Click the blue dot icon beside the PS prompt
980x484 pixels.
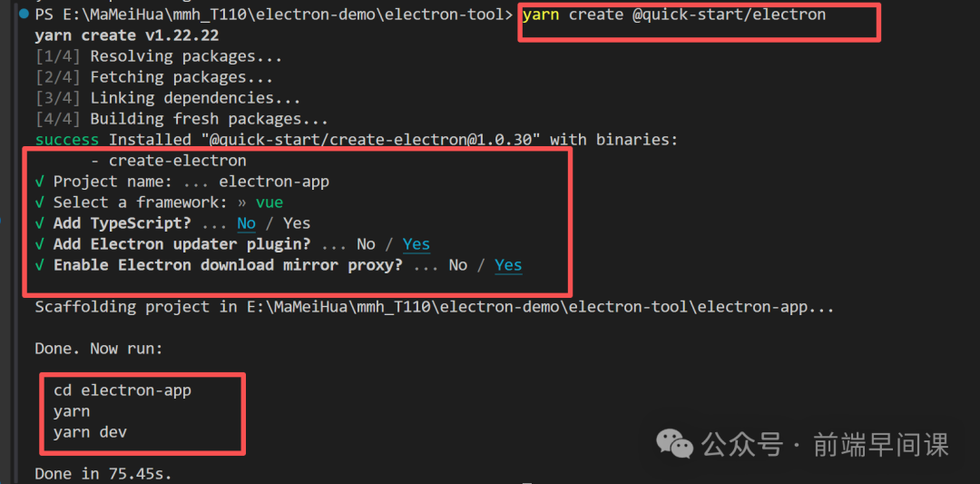pyautogui.click(x=24, y=15)
